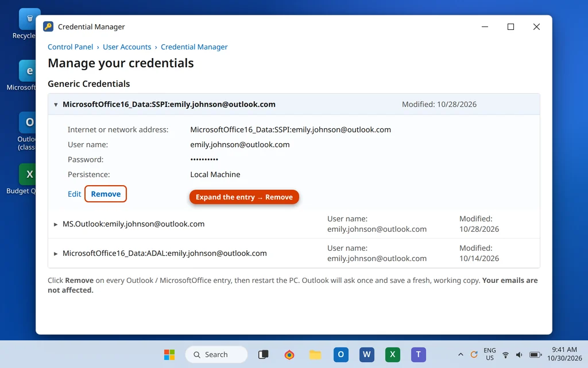Screen dimensions: 588x368
Task: Click the battery status icon
Action: 535,355
